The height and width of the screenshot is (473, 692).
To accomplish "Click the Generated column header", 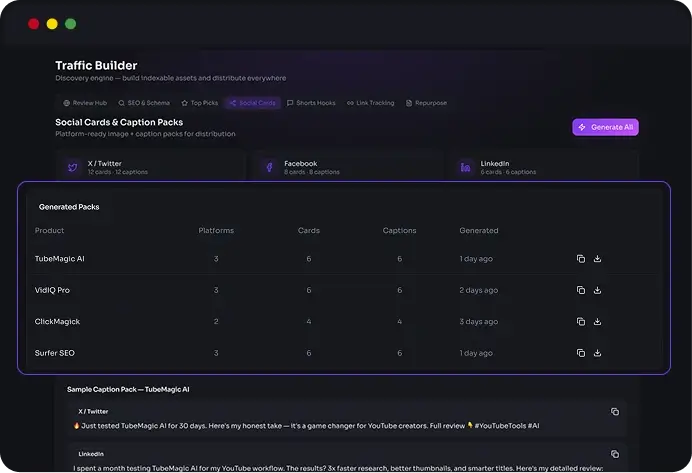I will [479, 230].
